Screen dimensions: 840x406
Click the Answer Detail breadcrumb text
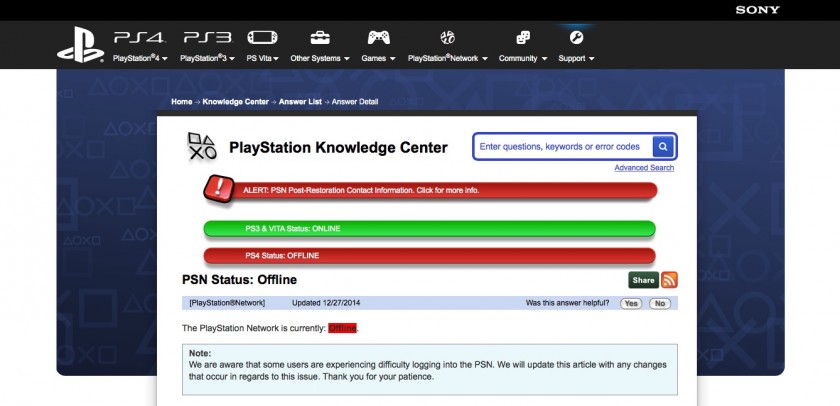(355, 102)
